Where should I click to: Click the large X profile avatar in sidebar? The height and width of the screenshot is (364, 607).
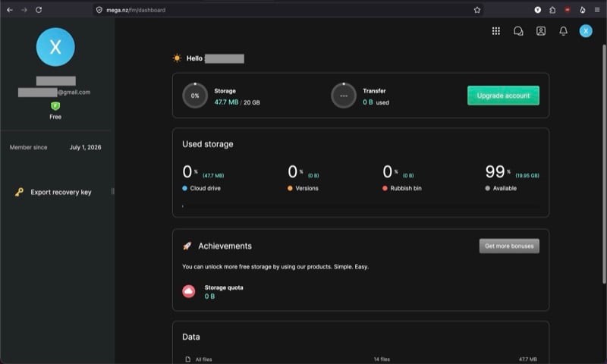coord(55,47)
